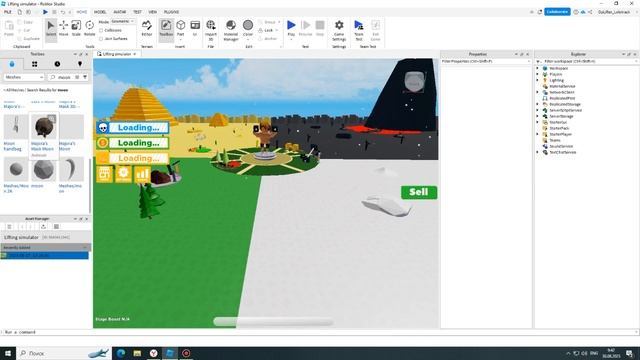Open the UI insert tool
The image size is (640, 360).
point(195,28)
